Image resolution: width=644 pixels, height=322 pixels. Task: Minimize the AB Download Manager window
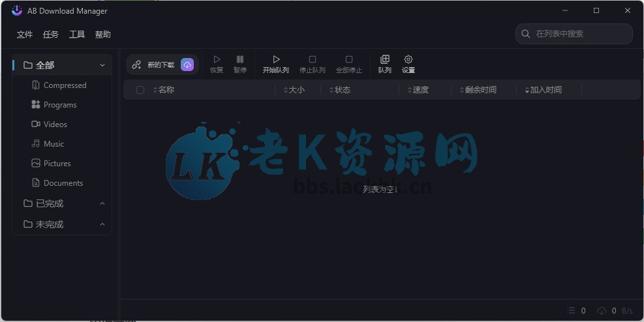click(565, 10)
